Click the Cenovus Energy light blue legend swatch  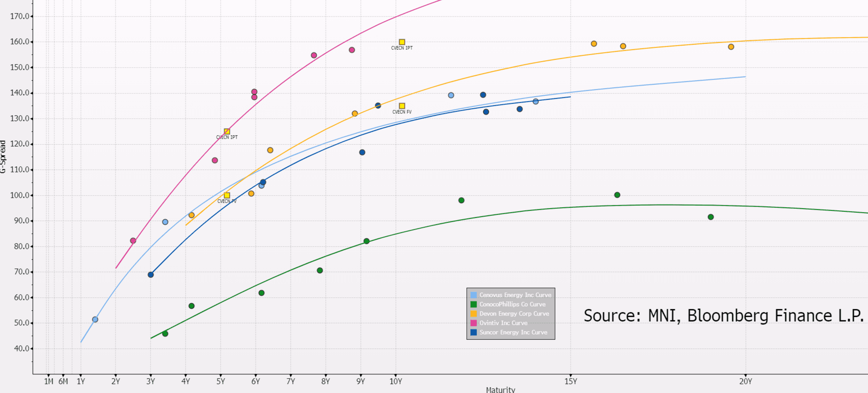(x=473, y=295)
